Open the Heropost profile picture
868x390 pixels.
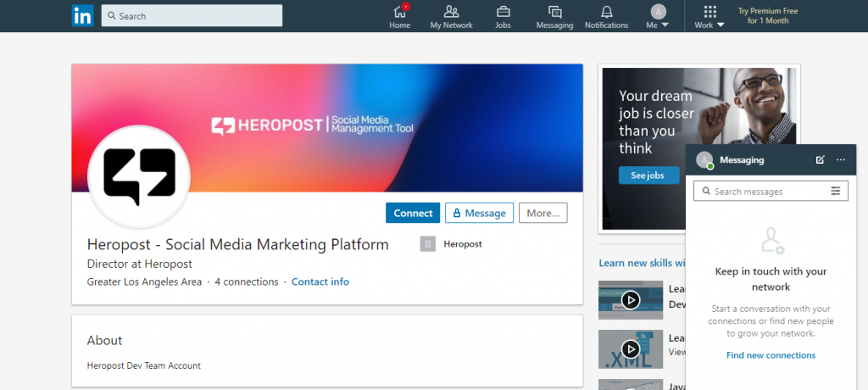139,176
